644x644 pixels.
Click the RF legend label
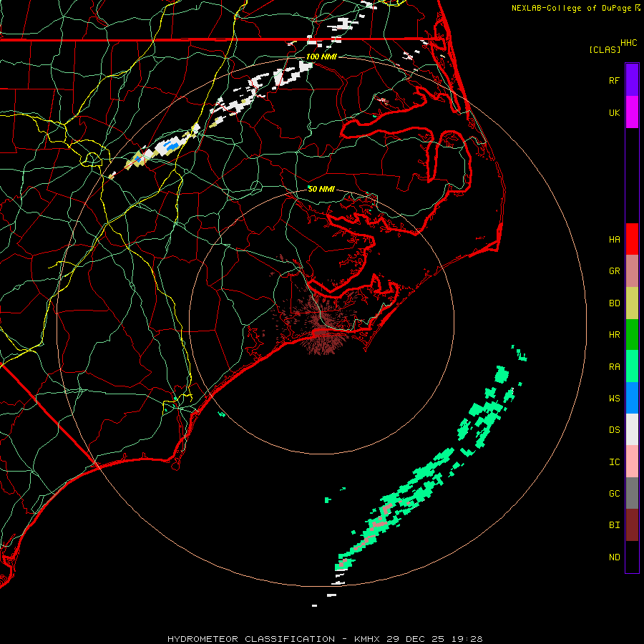(614, 80)
